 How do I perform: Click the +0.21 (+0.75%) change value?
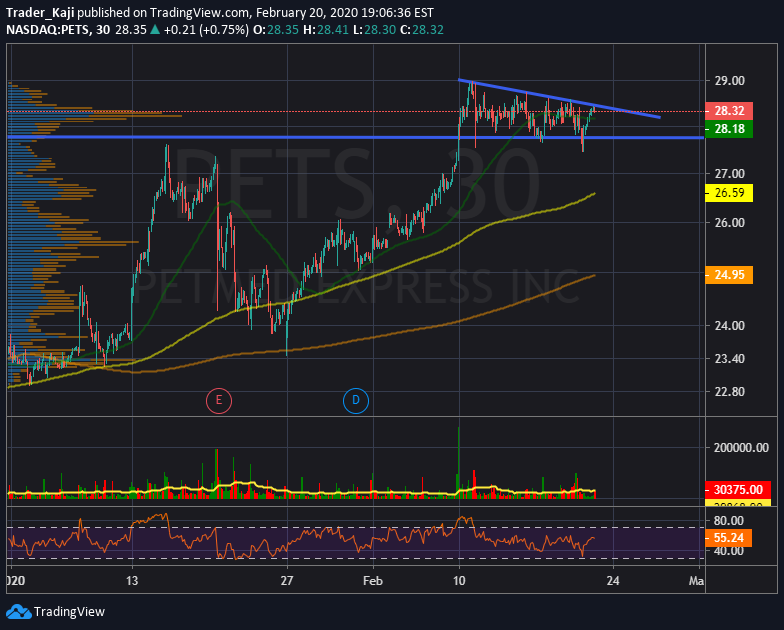(x=206, y=30)
